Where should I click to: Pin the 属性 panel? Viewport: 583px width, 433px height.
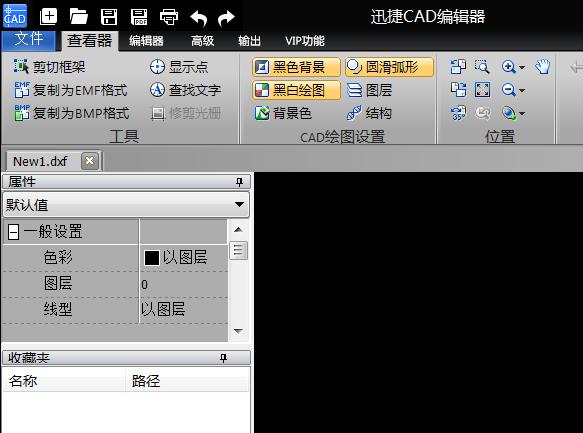point(239,182)
